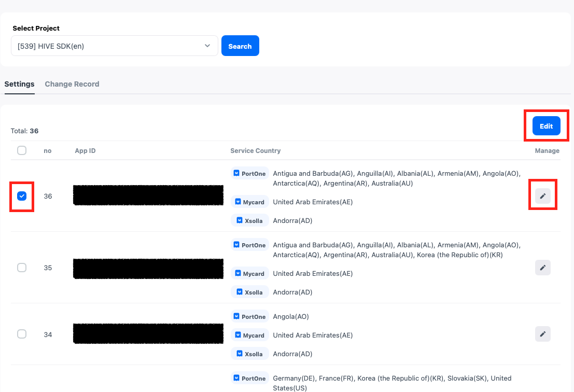Screen dimensions: 574x392
Task: Toggle the select-all checkbox in table header
Action: click(22, 150)
